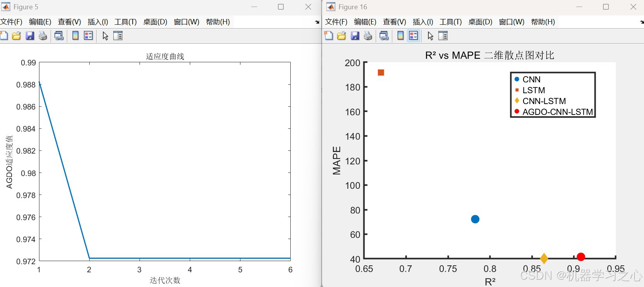Click the red AGDO-CNN-LSTM data point on the plot
Viewport: 644px width, 287px height.
(x=581, y=257)
